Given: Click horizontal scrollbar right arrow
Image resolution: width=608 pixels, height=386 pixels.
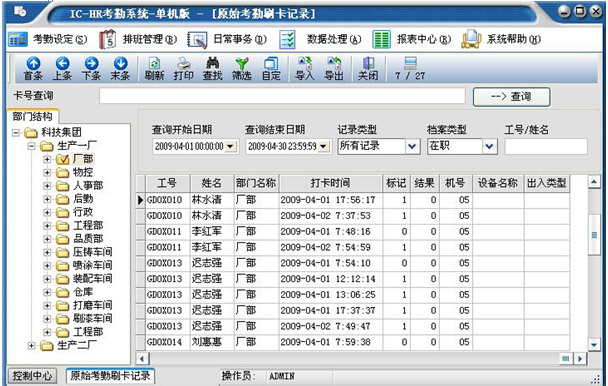Looking at the screenshot, I should click(x=580, y=359).
